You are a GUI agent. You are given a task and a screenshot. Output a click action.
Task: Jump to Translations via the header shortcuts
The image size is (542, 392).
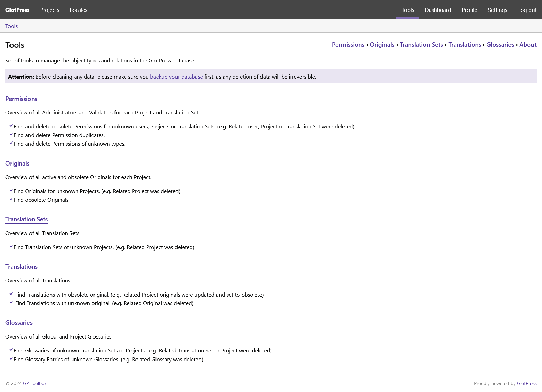coord(465,45)
